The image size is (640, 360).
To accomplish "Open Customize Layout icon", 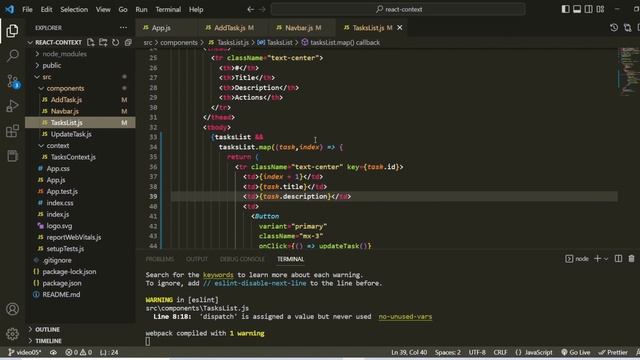I will (600, 9).
